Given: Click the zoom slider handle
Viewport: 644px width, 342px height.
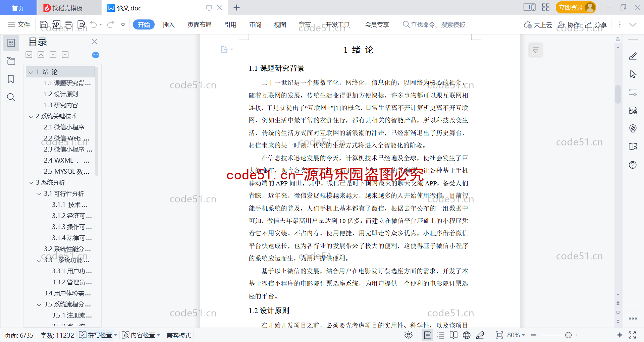Looking at the screenshot, I should (x=568, y=335).
